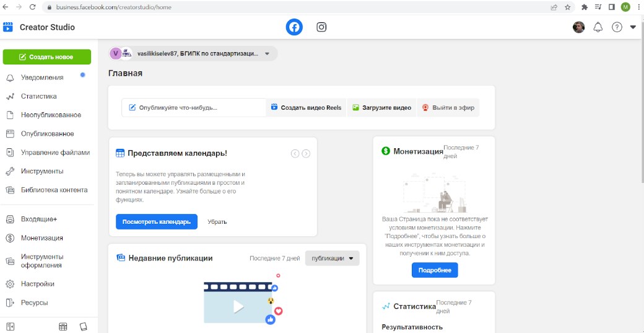
Task: Click the table grid icon at sidebar bottom
Action: [x=63, y=327]
